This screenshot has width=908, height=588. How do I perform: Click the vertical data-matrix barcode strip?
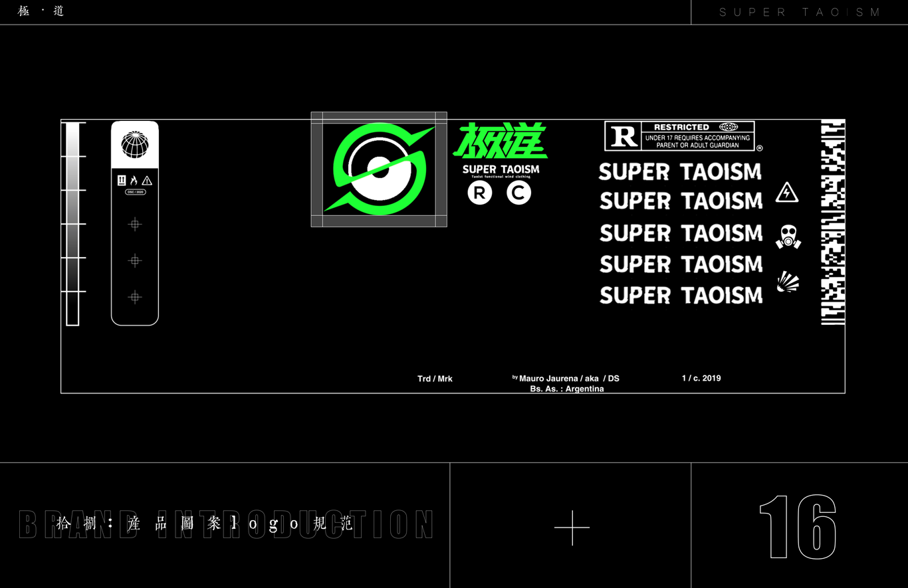[x=833, y=222]
